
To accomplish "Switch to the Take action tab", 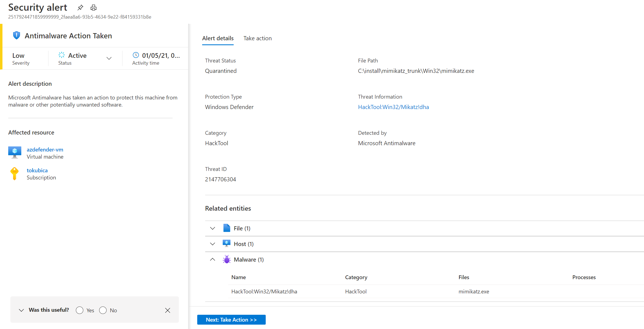I will coord(257,38).
